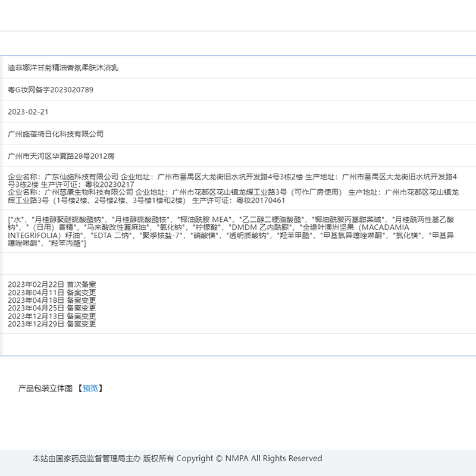This screenshot has height=476, width=476.
Task: Click the ingredient 水 in ingredient list
Action: [x=15, y=219]
